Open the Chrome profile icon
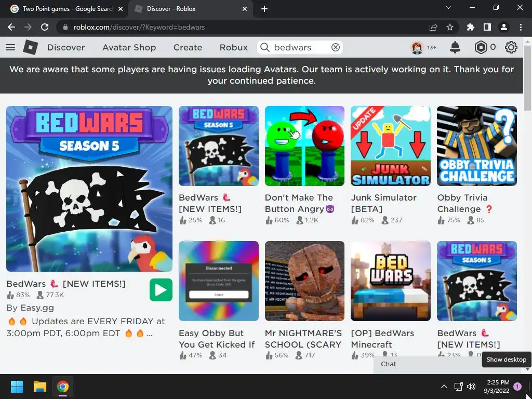The height and width of the screenshot is (399, 532). (x=504, y=27)
